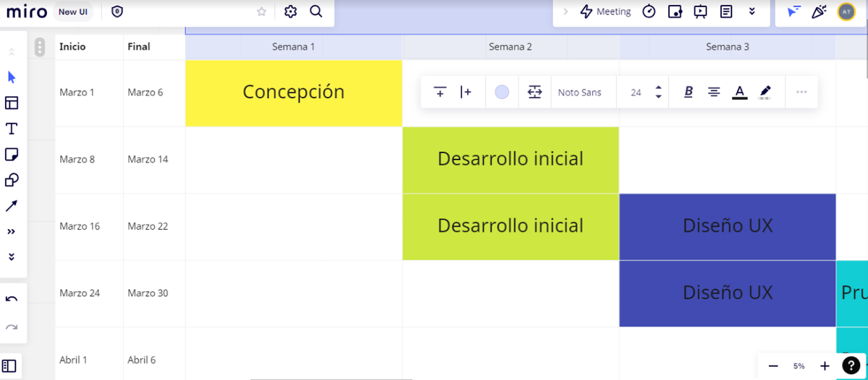The width and height of the screenshot is (868, 380).
Task: Click the Undo arrow
Action: [x=12, y=299]
